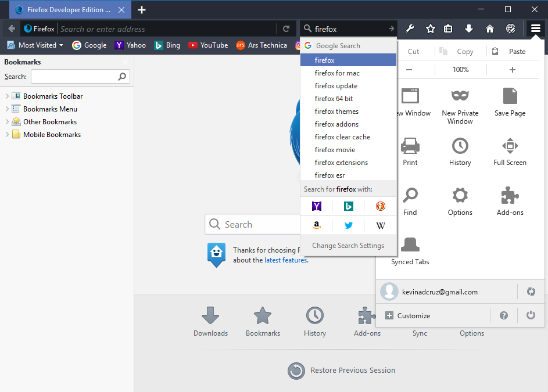Expand the Other Bookmarks tree folder
Image resolution: width=548 pixels, height=392 pixels.
[8, 122]
